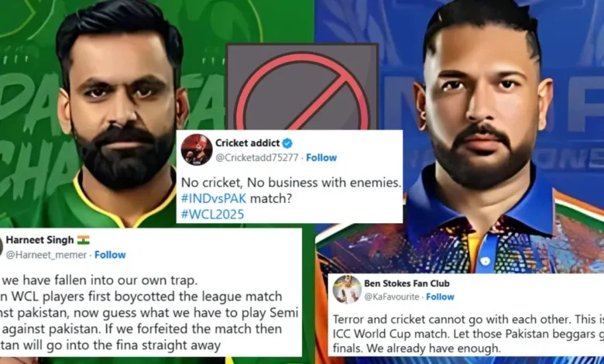Click the India flag emoji after Harneet Singh
Screen dimensions: 604x364
83,240
